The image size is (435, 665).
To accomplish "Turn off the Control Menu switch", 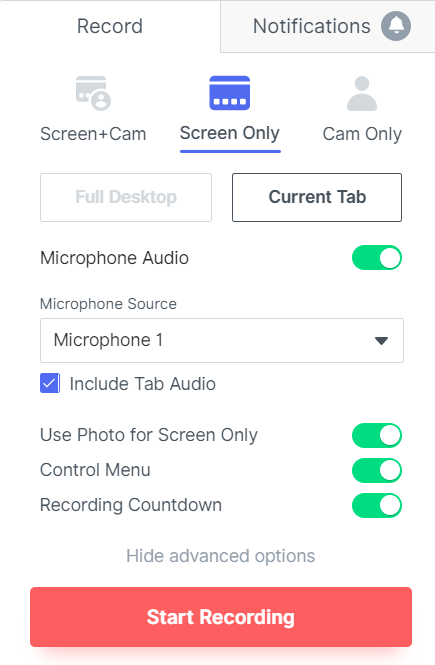I will 377,470.
